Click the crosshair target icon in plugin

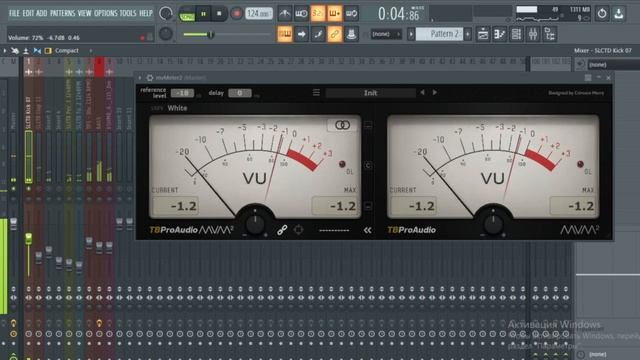pos(298,230)
